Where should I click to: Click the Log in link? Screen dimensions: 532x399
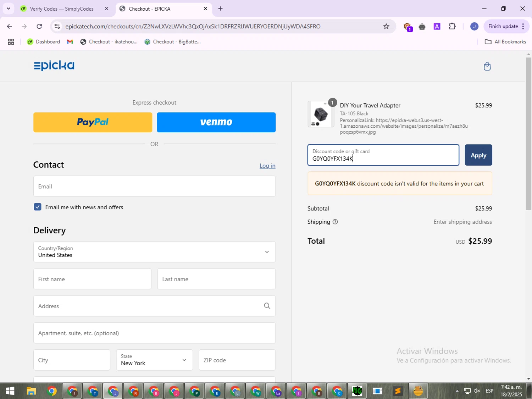(267, 166)
